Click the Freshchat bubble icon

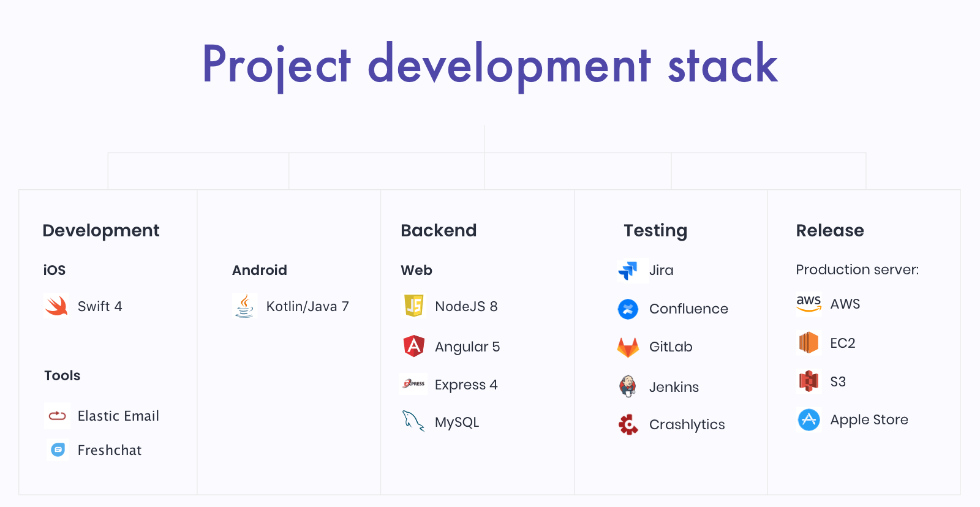point(58,450)
